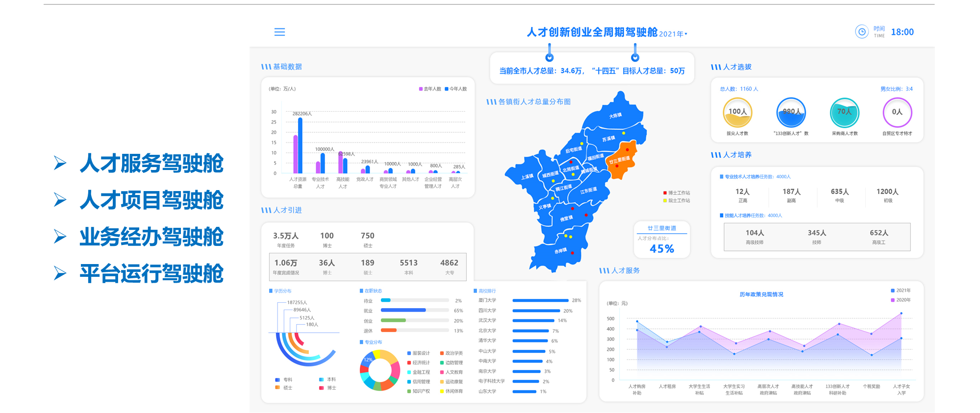The image size is (980, 413).
Task: Click the clock icon beside 18:00
Action: [x=861, y=32]
